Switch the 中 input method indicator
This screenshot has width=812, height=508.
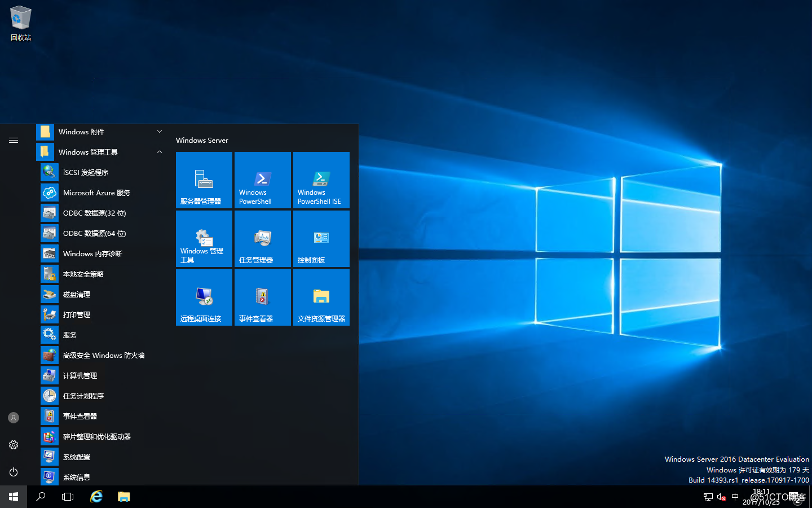735,497
